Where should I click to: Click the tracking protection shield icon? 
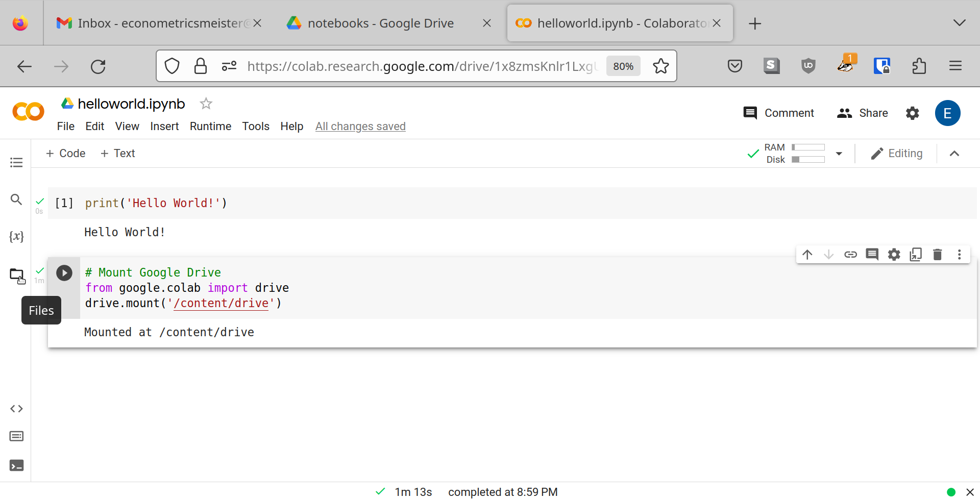[x=172, y=66]
